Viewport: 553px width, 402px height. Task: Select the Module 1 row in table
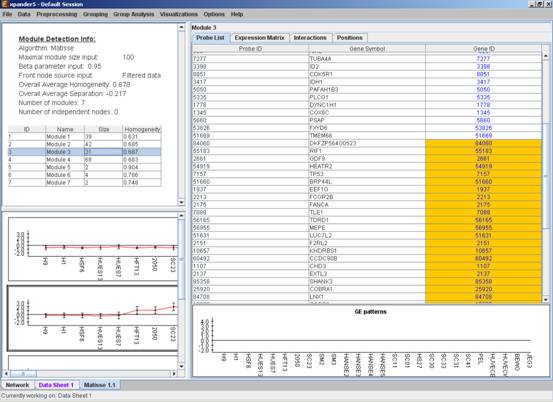tap(85, 136)
